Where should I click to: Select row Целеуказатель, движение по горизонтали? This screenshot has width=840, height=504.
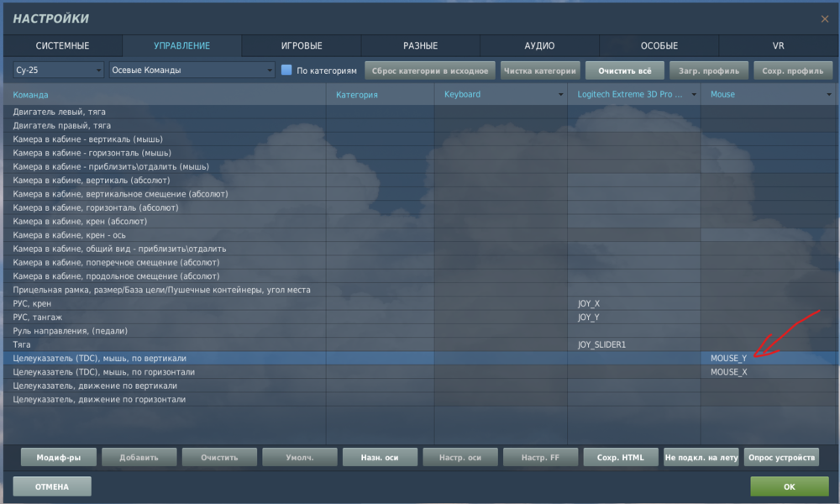tap(421, 400)
